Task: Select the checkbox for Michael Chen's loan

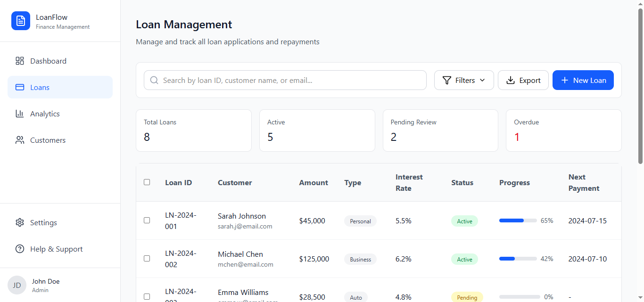Action: click(147, 258)
